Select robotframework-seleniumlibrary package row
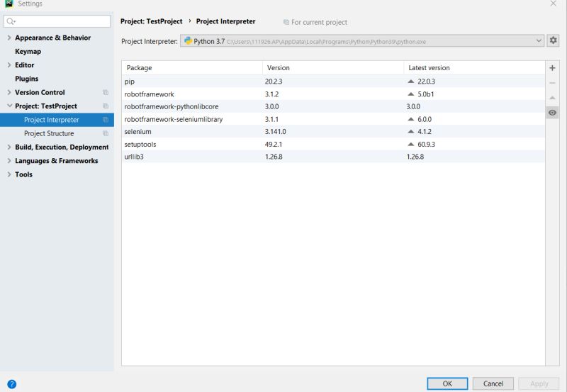 click(333, 119)
